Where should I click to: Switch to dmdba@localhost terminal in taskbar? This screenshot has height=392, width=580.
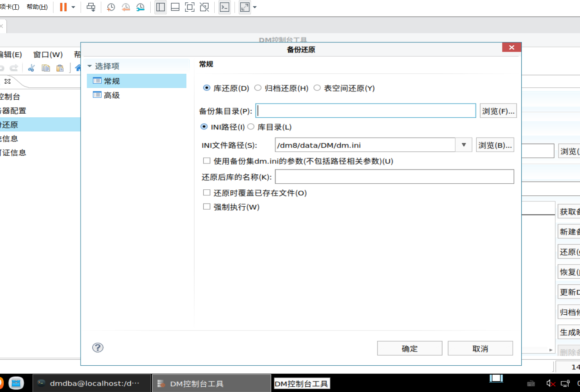(x=92, y=383)
